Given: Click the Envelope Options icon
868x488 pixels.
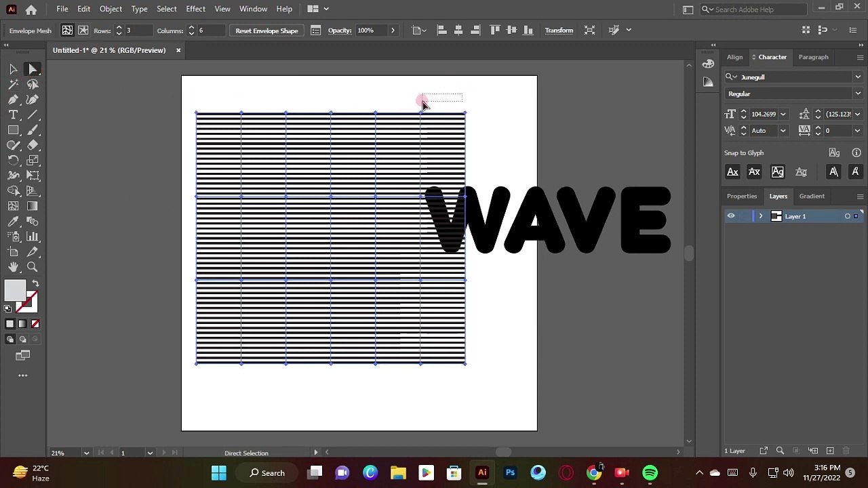Looking at the screenshot, I should click(x=315, y=30).
